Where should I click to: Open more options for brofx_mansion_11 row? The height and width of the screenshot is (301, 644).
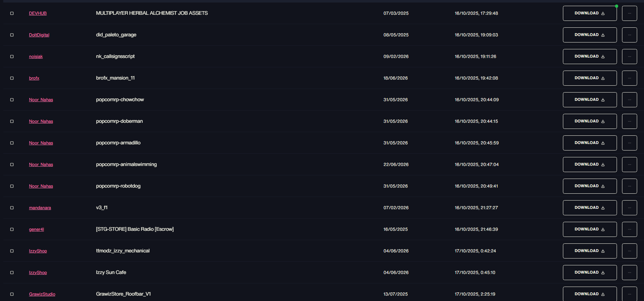coord(629,78)
